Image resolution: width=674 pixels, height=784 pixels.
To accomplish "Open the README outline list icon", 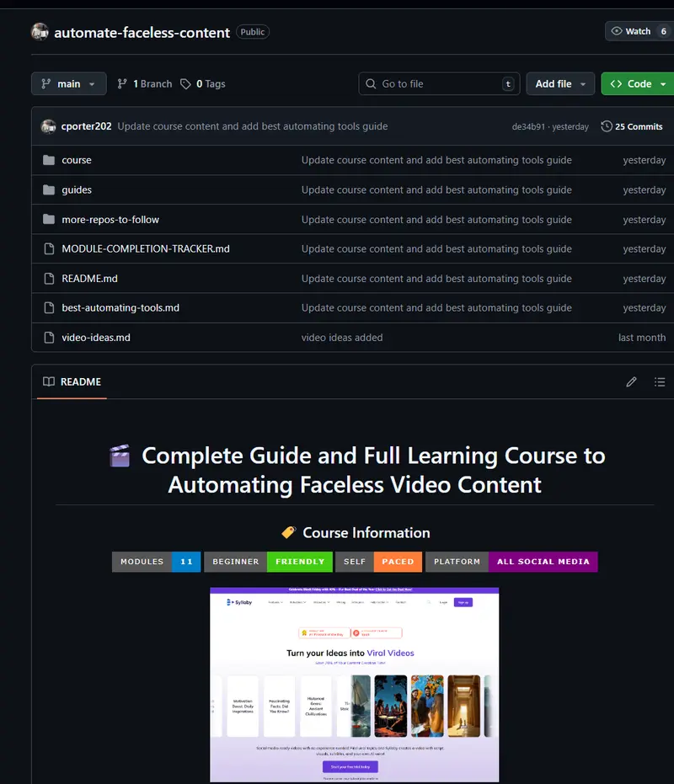I will [x=660, y=382].
